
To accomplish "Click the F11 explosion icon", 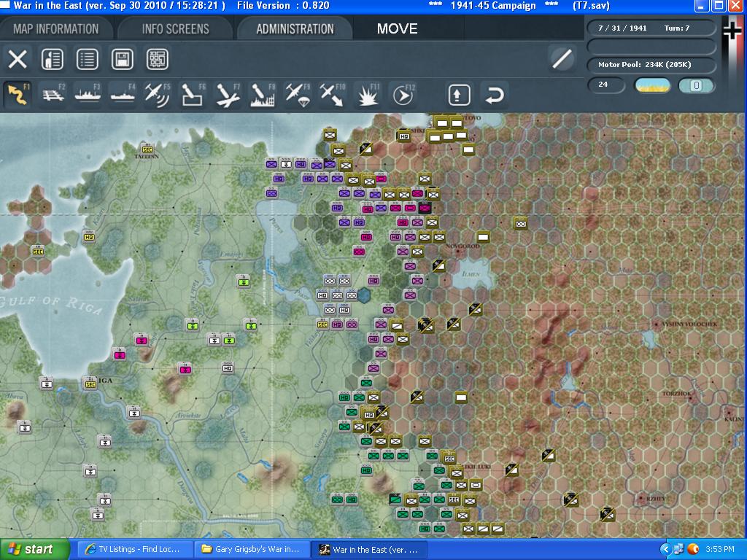I will tap(368, 94).
